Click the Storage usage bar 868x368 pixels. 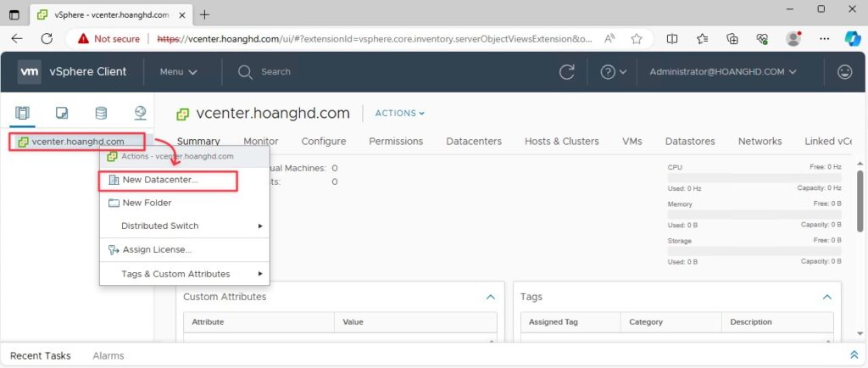pyautogui.click(x=754, y=251)
